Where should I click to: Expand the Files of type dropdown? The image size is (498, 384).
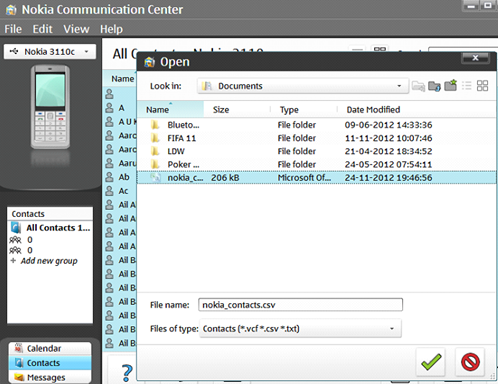pos(300,329)
